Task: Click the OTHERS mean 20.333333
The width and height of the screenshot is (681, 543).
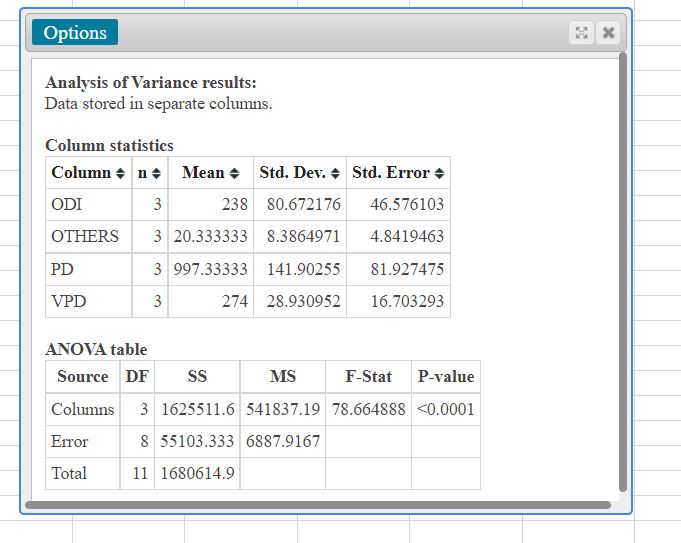Action: coord(211,236)
